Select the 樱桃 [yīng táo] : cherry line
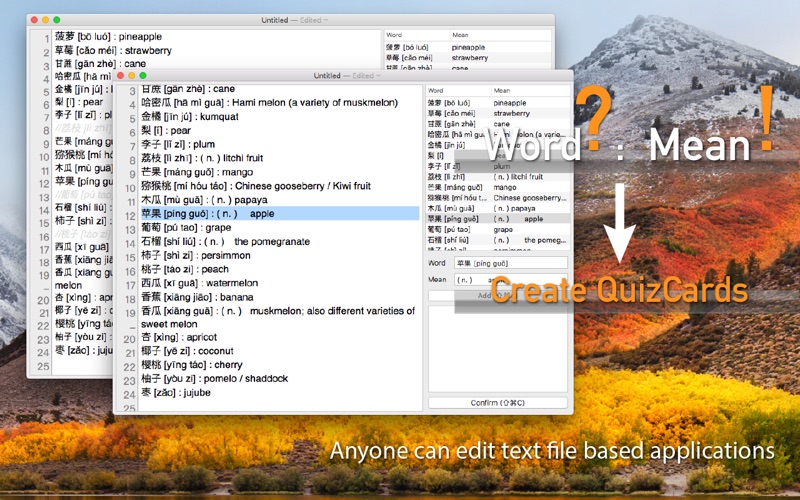Image resolution: width=800 pixels, height=500 pixels. click(x=192, y=365)
